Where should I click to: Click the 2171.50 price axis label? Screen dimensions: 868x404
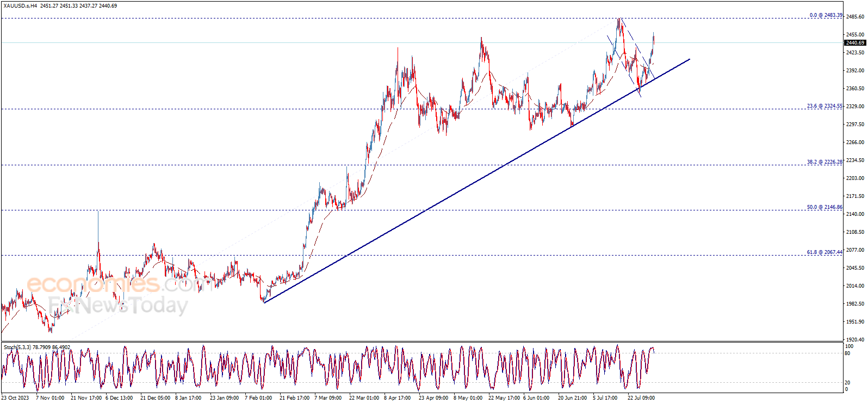pyautogui.click(x=855, y=196)
